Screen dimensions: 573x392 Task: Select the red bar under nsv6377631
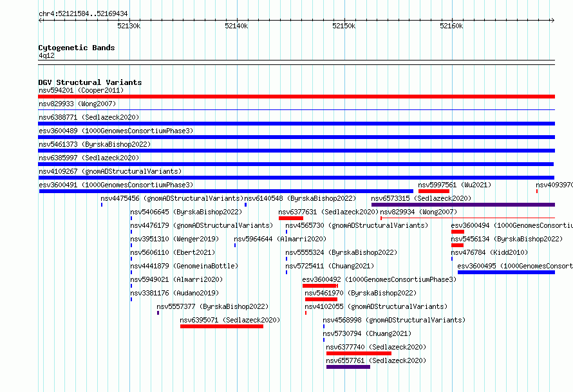tap(291, 218)
